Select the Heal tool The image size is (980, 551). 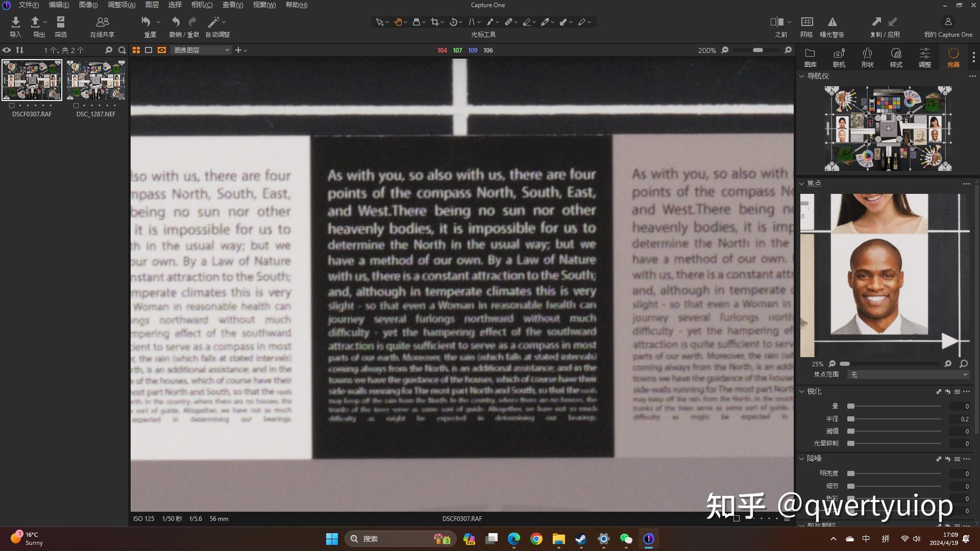[509, 22]
